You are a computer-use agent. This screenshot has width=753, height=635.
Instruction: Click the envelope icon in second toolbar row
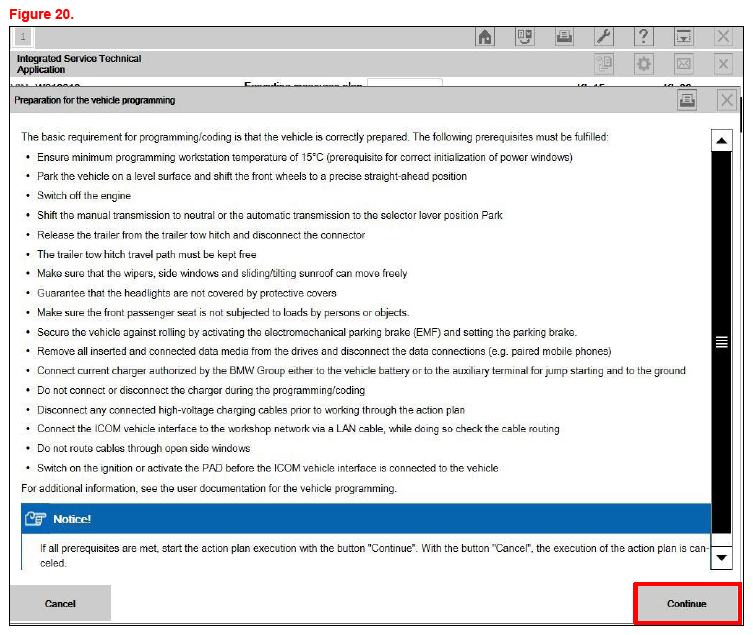click(x=684, y=64)
